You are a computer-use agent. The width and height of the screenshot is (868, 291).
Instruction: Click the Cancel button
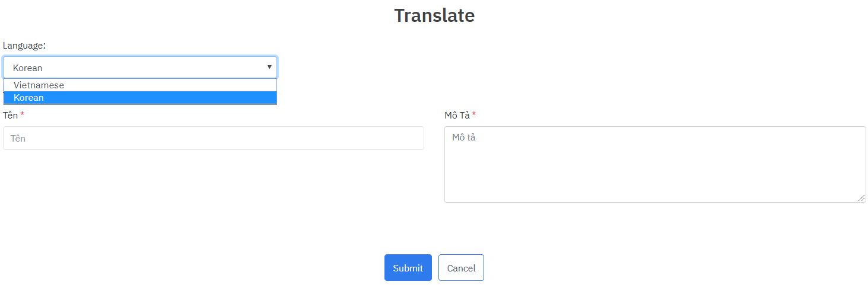461,268
